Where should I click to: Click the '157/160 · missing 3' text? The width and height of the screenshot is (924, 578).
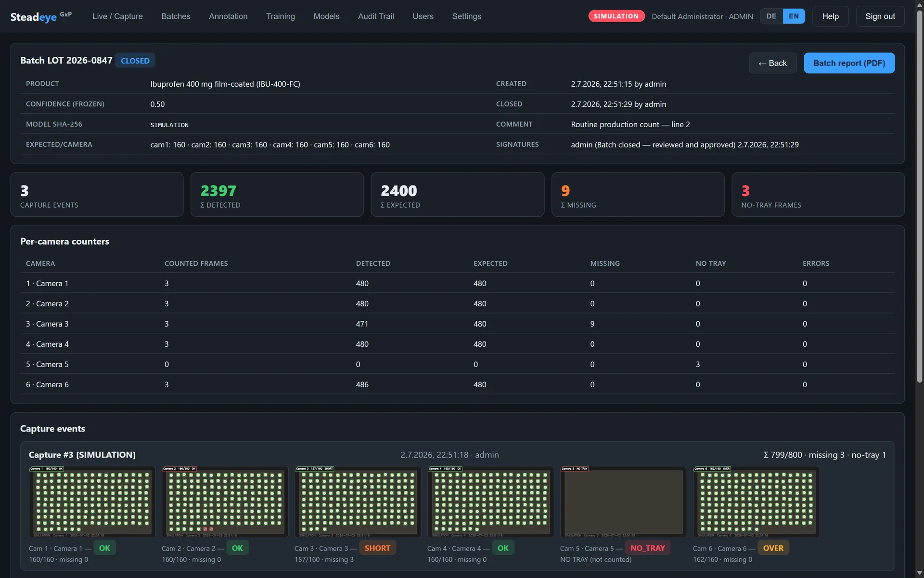[x=324, y=560]
